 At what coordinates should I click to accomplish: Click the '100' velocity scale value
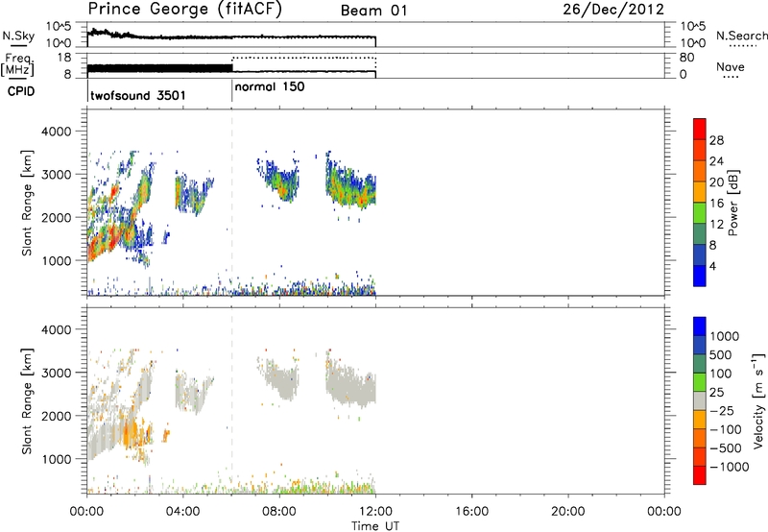point(721,374)
